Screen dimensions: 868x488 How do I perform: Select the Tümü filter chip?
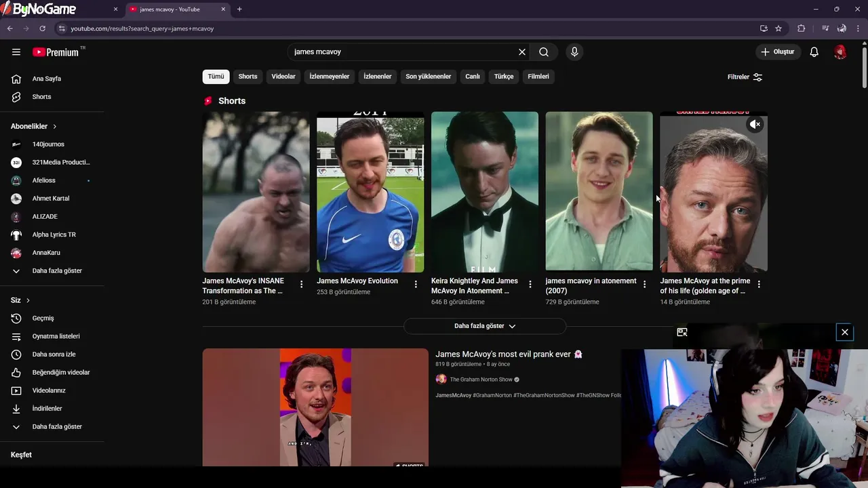[x=216, y=77]
